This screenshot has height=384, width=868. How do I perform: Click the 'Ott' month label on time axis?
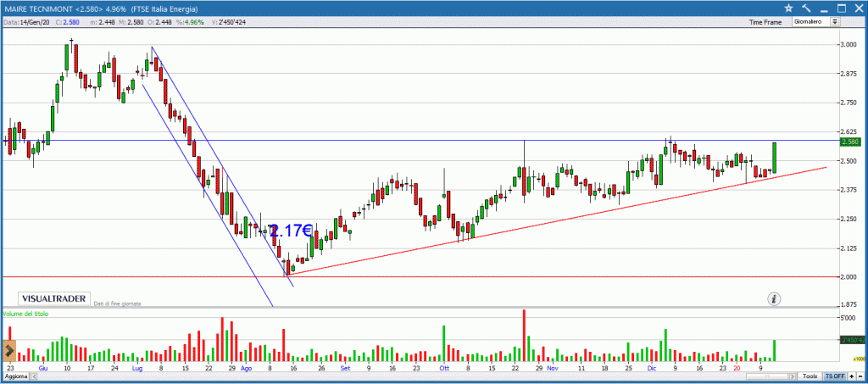[x=444, y=367]
